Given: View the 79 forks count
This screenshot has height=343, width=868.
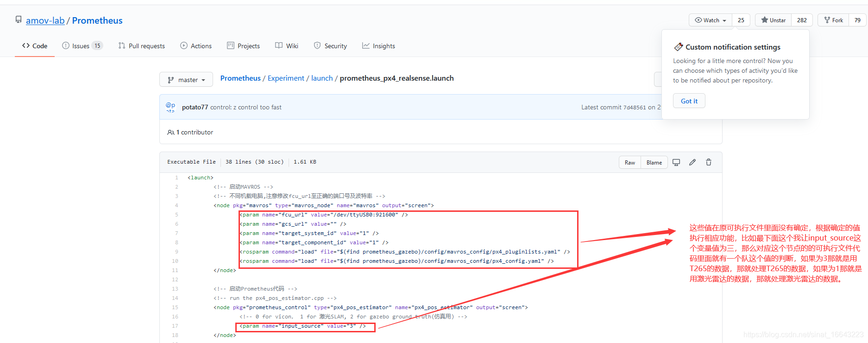Looking at the screenshot, I should pos(857,20).
